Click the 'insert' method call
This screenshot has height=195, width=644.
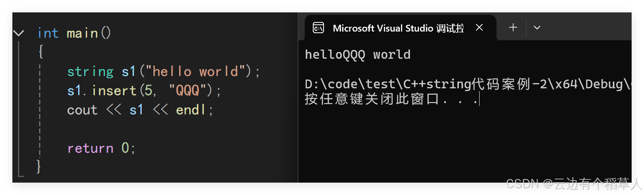pyautogui.click(x=114, y=91)
